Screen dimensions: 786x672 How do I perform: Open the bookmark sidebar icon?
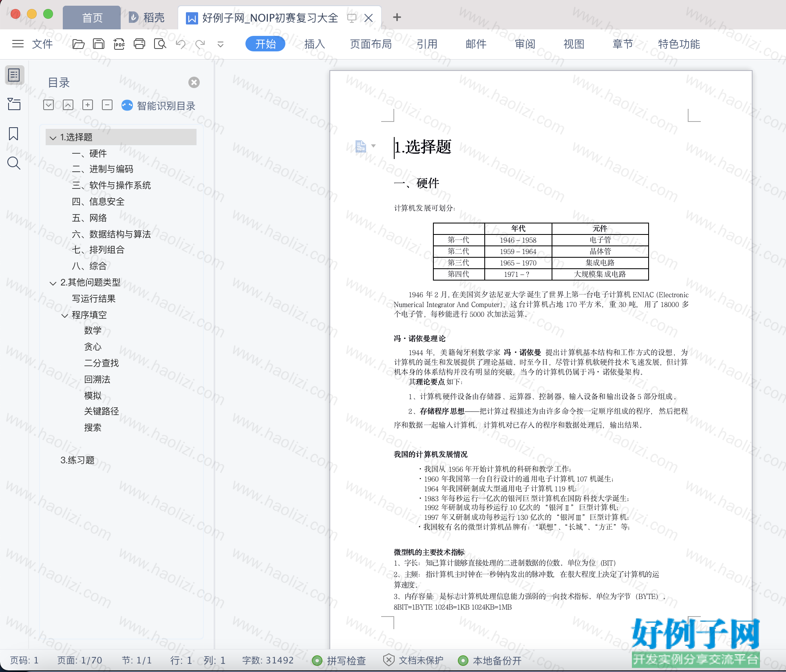point(13,133)
